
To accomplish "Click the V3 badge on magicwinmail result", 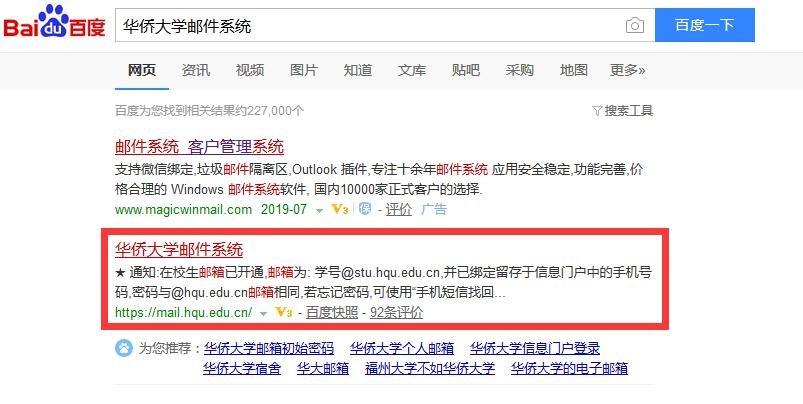I will pyautogui.click(x=340, y=209).
